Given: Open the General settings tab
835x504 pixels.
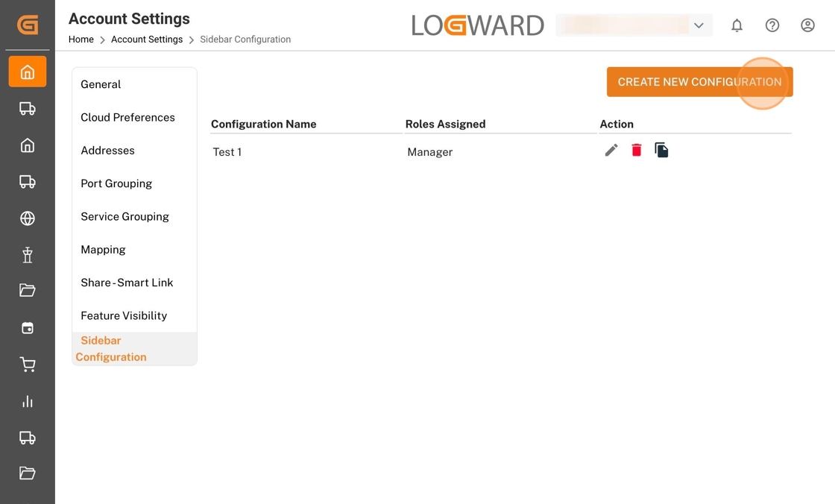Looking at the screenshot, I should (134, 84).
